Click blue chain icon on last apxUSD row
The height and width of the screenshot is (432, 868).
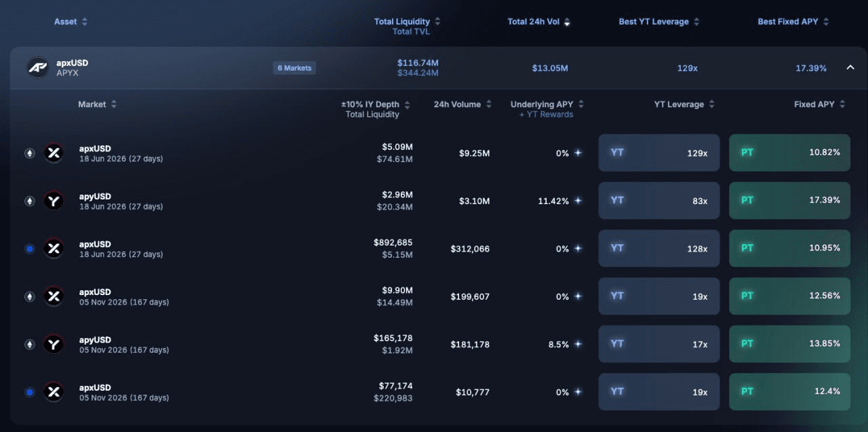tap(29, 392)
